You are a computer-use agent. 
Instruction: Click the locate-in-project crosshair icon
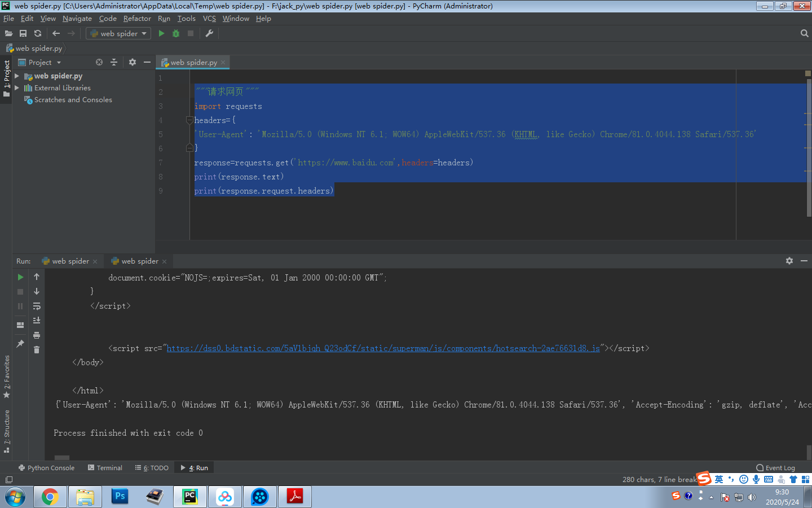click(99, 62)
